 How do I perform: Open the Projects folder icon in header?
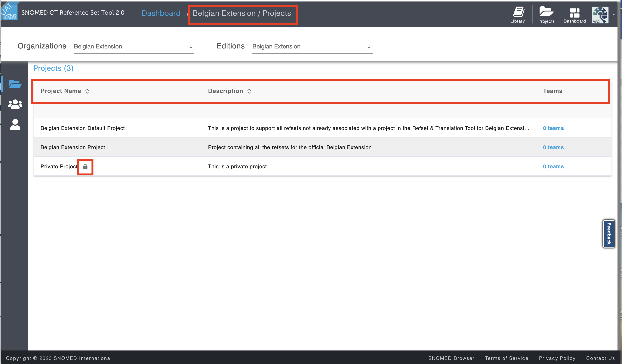[546, 15]
